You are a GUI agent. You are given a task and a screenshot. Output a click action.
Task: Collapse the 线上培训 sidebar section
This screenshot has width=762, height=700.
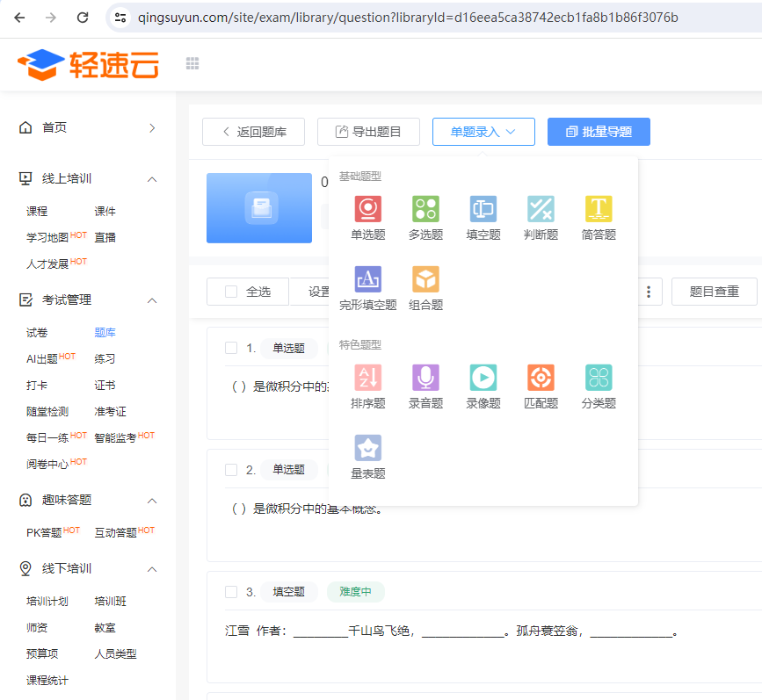pyautogui.click(x=152, y=179)
